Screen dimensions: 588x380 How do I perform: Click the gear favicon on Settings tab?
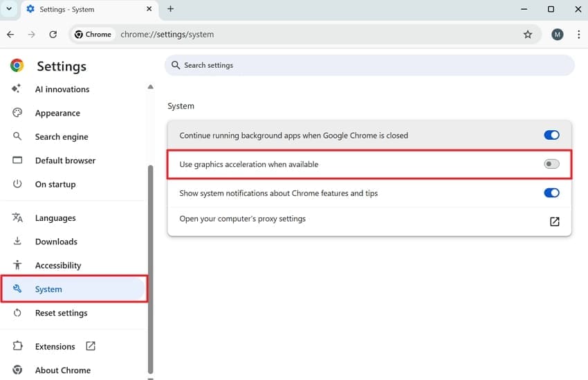30,9
